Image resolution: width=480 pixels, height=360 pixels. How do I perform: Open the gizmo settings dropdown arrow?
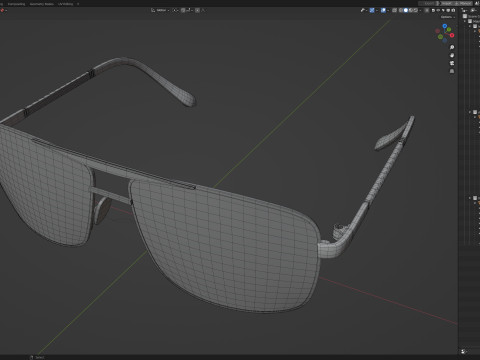click(377, 10)
